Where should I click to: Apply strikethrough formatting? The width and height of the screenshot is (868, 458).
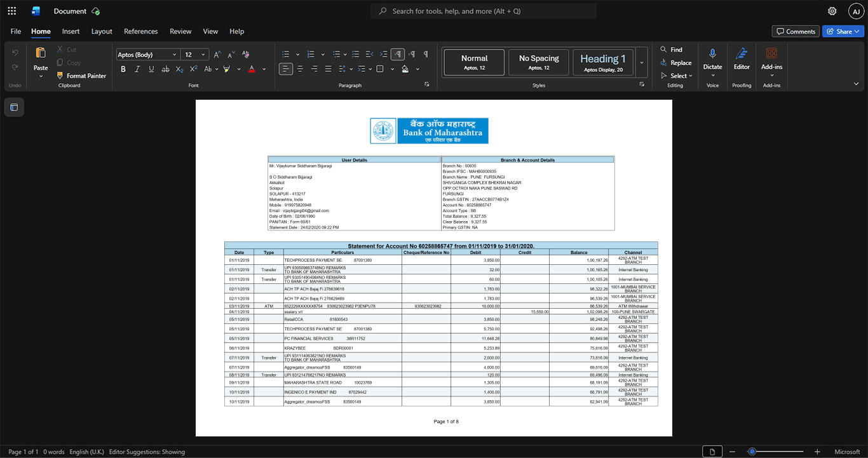[x=165, y=69]
